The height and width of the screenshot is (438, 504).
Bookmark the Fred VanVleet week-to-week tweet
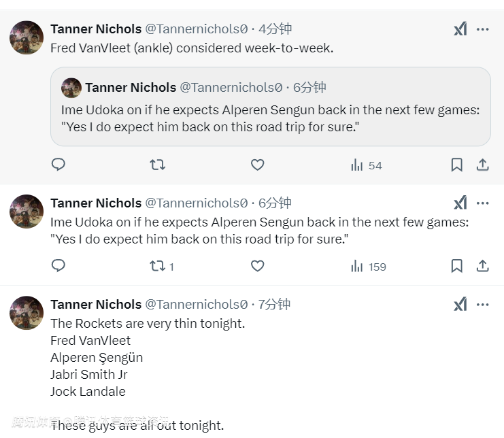pos(457,165)
